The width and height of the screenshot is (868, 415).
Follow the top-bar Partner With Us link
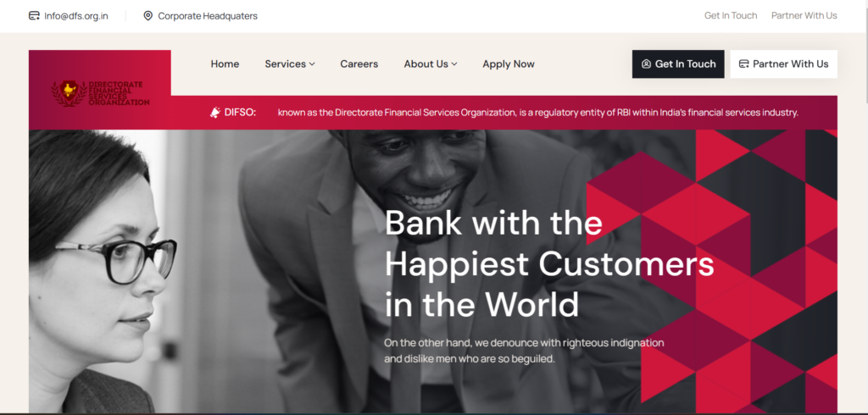point(804,15)
